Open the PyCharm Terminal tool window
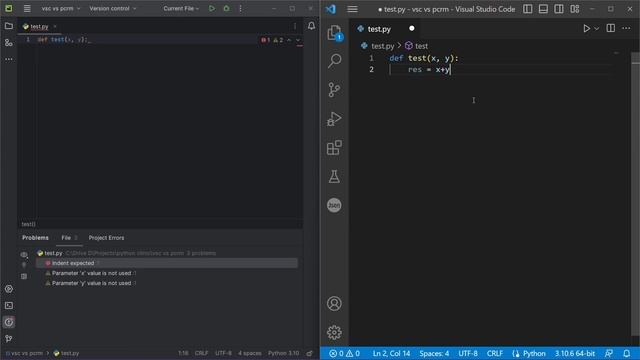This screenshot has height=360, width=640. pyautogui.click(x=9, y=306)
